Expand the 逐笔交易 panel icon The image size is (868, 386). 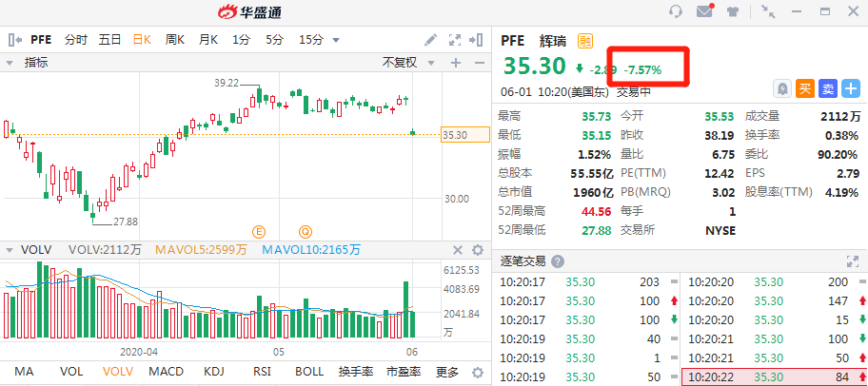point(853,261)
